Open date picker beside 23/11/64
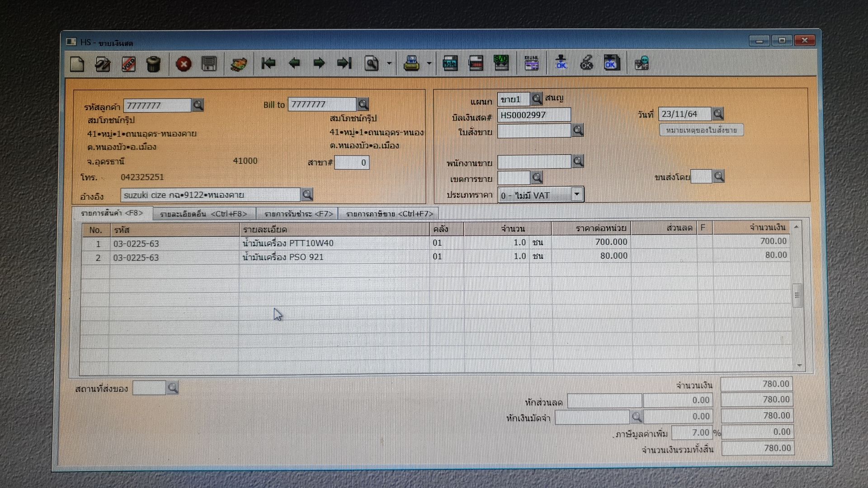 point(717,114)
